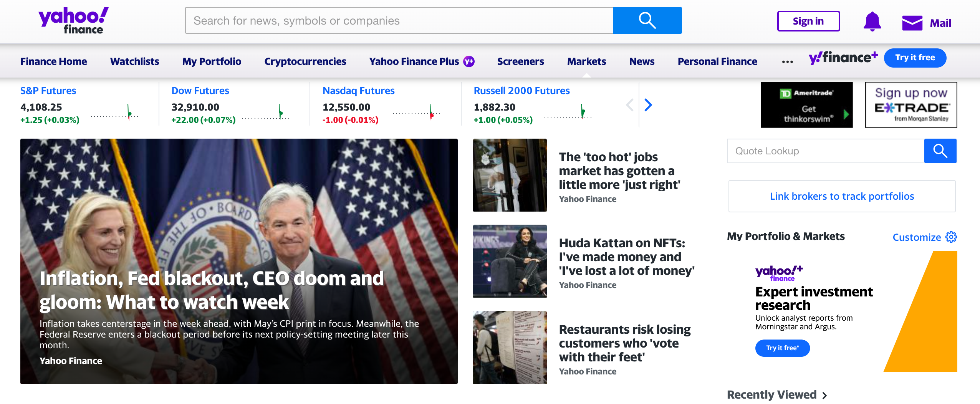Focus the main news and symbols search field
The height and width of the screenshot is (404, 980).
pyautogui.click(x=399, y=20)
